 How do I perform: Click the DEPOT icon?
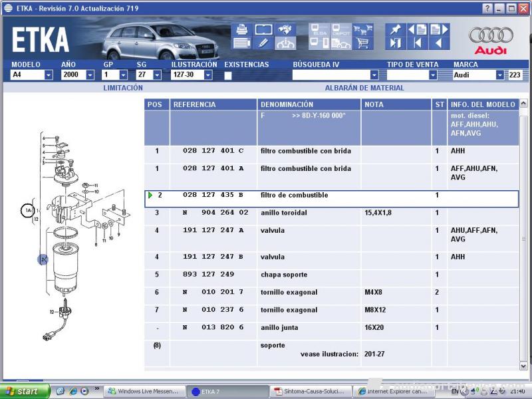pos(340,29)
